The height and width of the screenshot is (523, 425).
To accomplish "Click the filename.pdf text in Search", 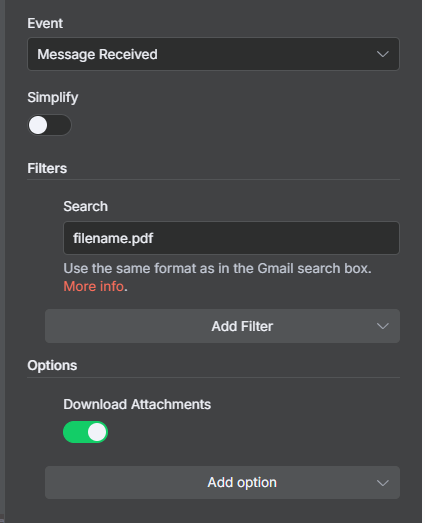I will click(113, 238).
